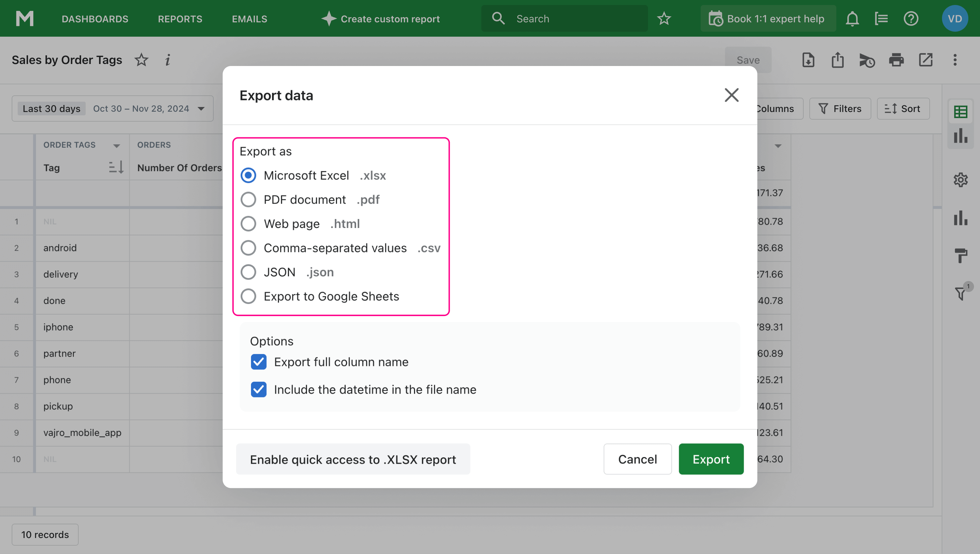Open the notifications bell
This screenshot has height=554, width=980.
[x=852, y=18]
